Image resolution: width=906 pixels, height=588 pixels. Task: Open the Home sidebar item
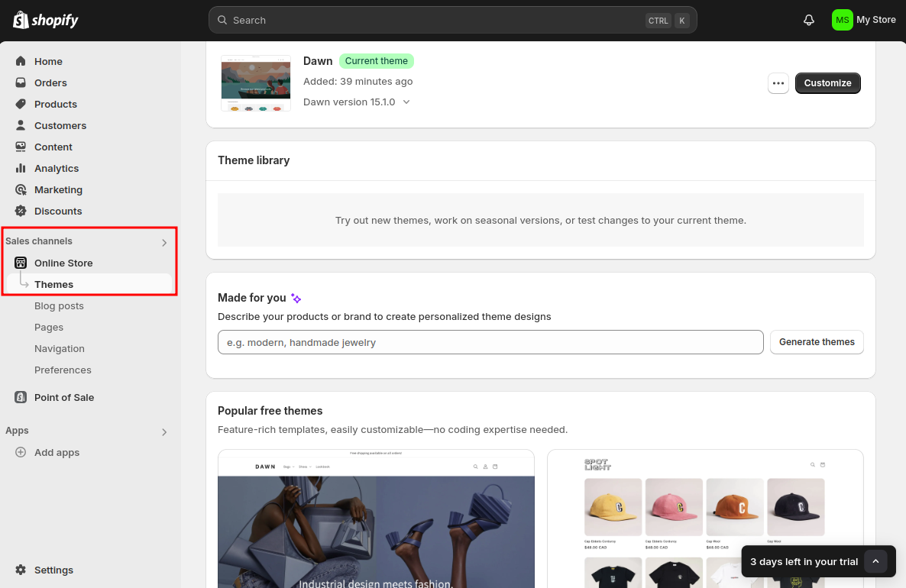pos(48,61)
